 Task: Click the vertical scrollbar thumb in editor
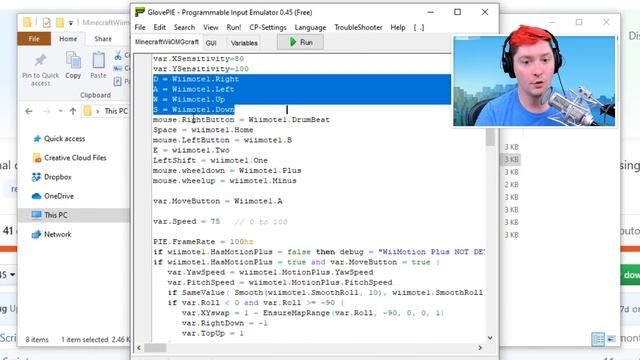tap(490, 137)
